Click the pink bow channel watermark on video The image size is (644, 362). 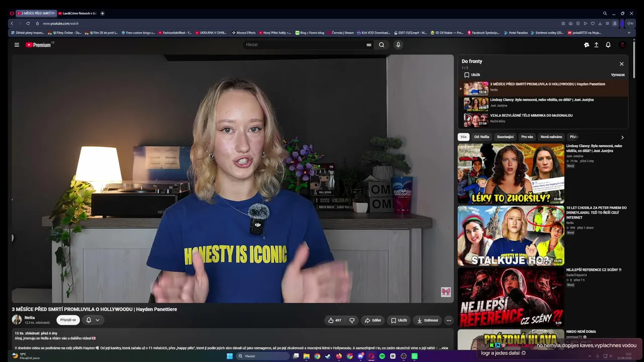pyautogui.click(x=446, y=292)
